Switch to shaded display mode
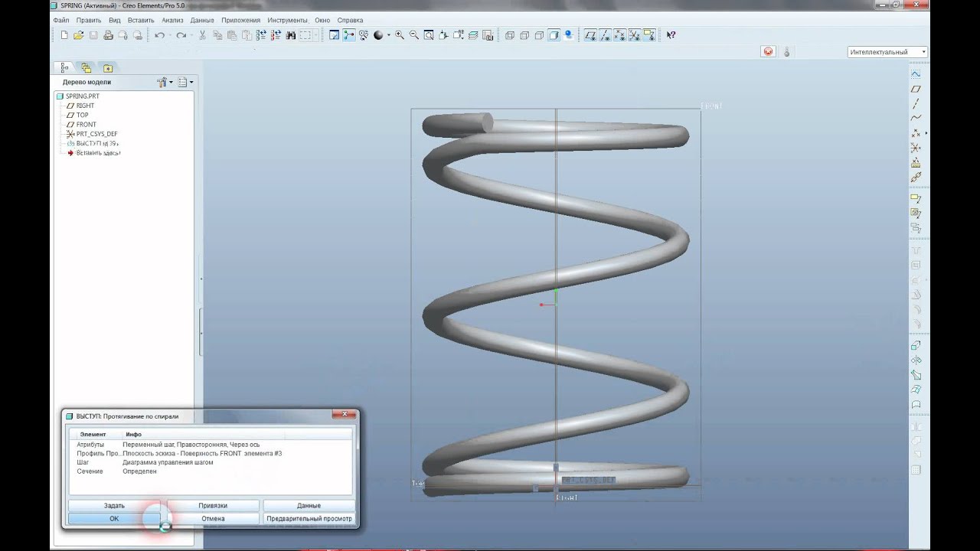The image size is (980, 551). point(554,35)
